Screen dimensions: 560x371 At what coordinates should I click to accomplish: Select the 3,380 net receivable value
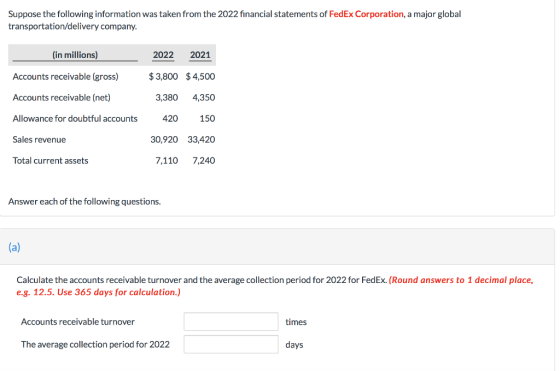pos(166,97)
